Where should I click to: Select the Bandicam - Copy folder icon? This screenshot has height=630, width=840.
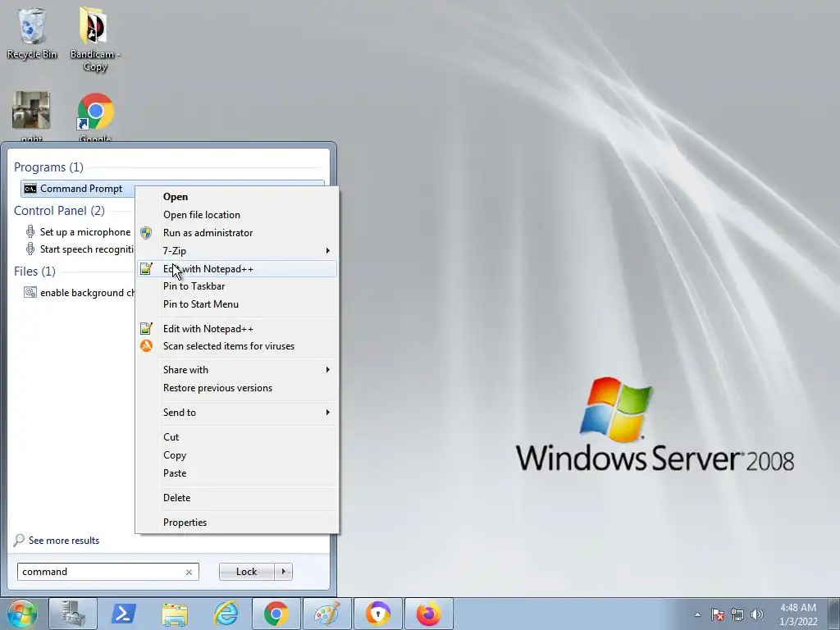94,39
